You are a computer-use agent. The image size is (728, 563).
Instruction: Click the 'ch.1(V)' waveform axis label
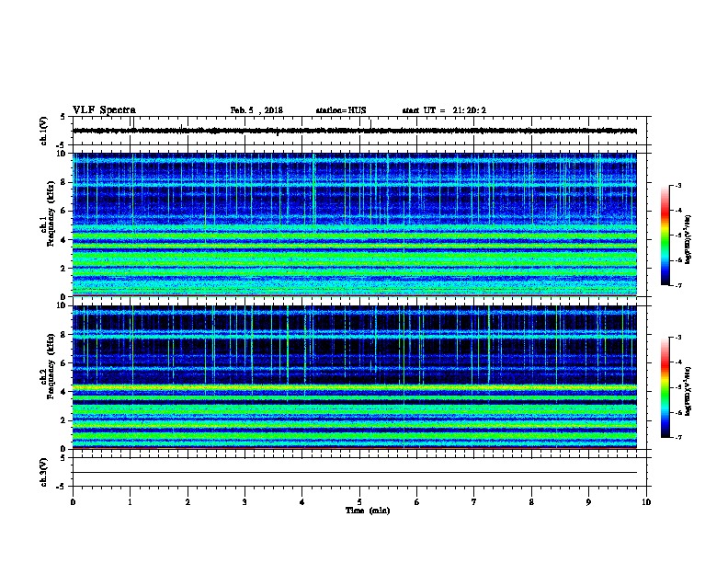point(43,131)
